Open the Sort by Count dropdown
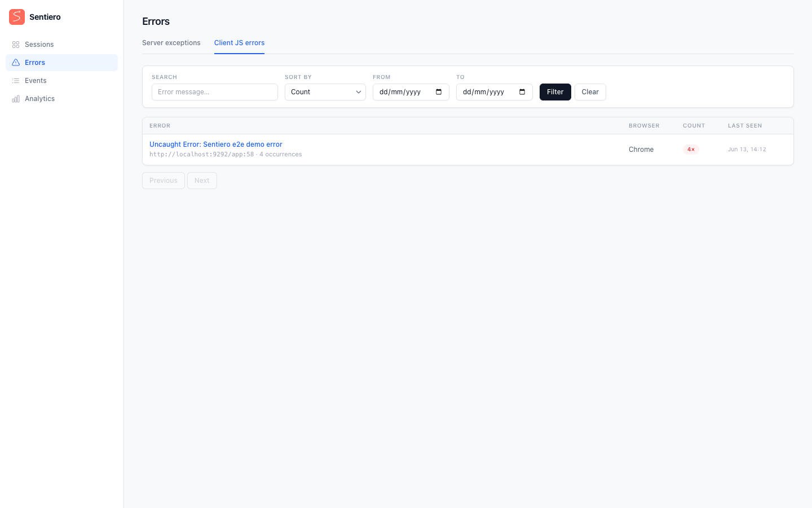The width and height of the screenshot is (812, 508). [325, 92]
